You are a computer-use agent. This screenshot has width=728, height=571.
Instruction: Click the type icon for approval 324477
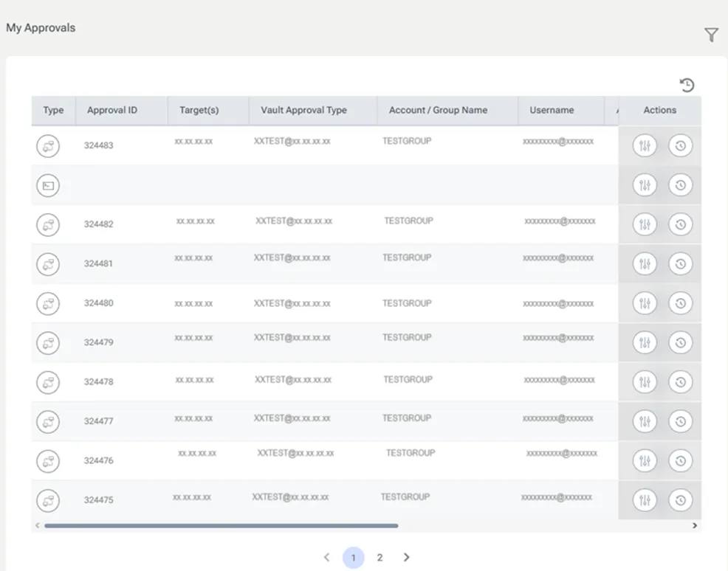coord(48,422)
